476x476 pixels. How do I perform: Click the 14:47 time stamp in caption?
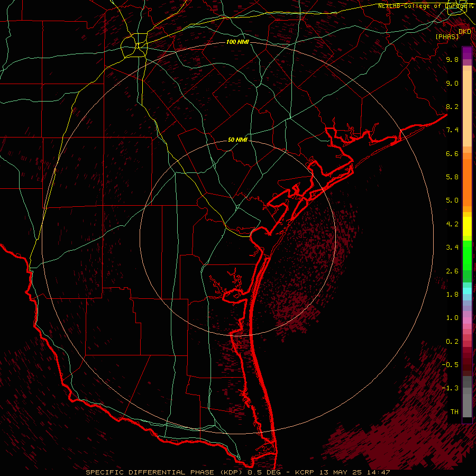pyautogui.click(x=378, y=472)
